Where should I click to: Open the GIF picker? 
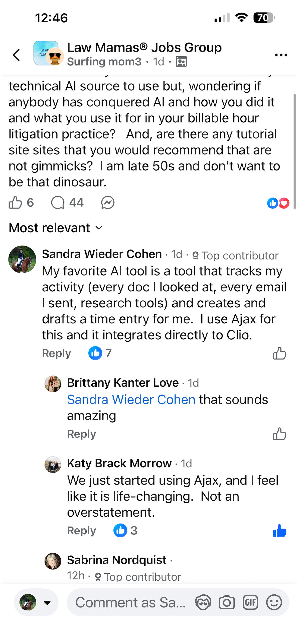pyautogui.click(x=250, y=602)
